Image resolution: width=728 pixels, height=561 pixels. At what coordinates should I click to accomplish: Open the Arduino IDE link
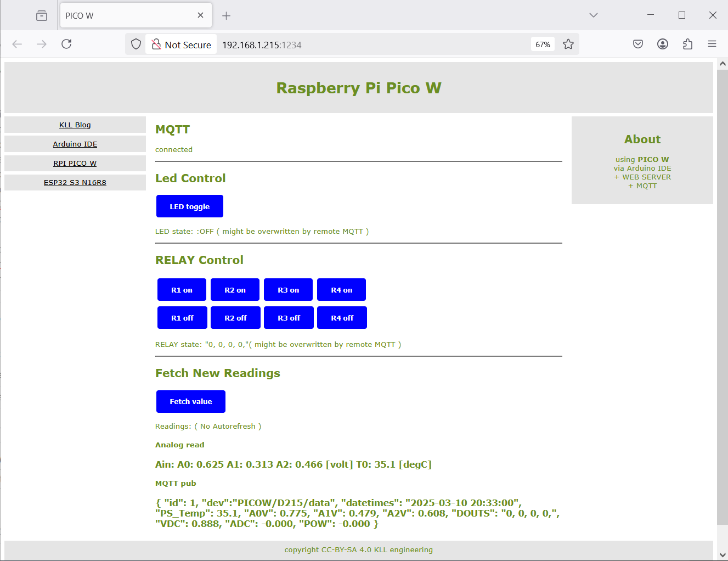pyautogui.click(x=75, y=144)
